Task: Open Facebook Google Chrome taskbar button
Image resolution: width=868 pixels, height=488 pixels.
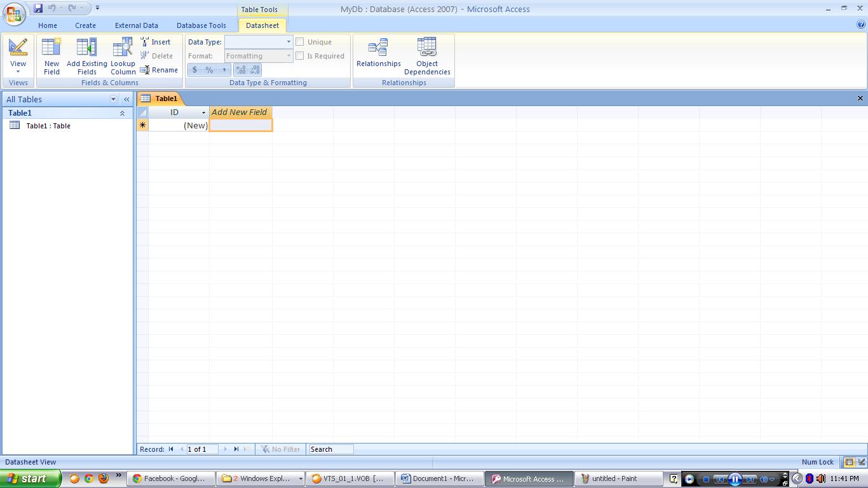Action: (x=170, y=478)
